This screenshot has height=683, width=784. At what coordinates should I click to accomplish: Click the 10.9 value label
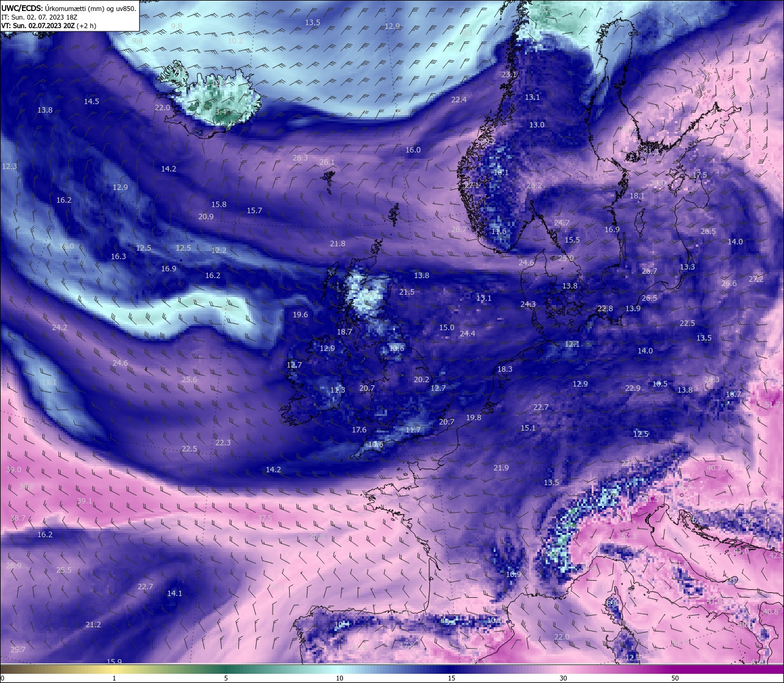coord(513,575)
